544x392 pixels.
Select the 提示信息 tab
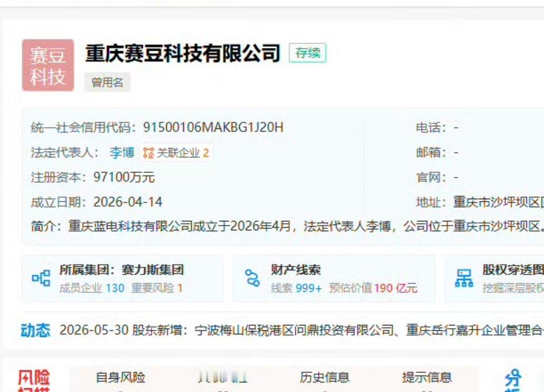(427, 377)
